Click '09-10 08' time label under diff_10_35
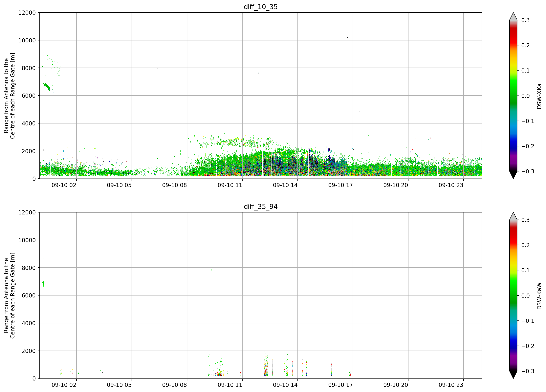 pos(175,185)
